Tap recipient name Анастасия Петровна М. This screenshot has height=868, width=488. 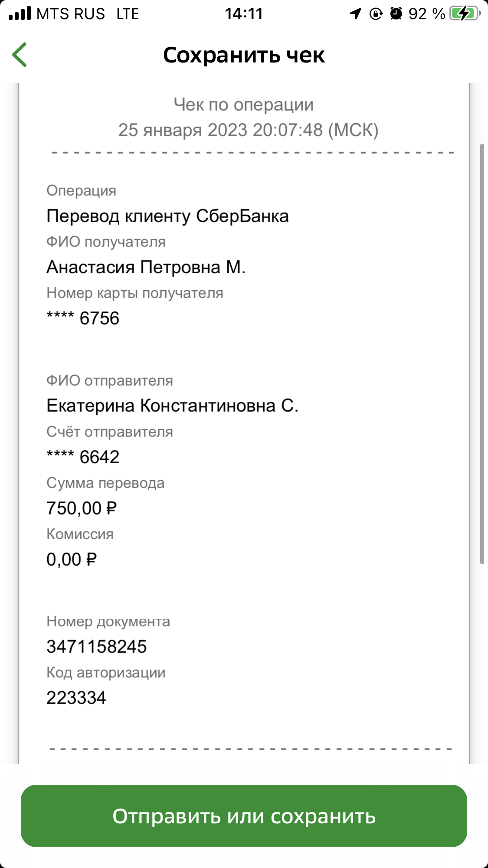tap(146, 267)
